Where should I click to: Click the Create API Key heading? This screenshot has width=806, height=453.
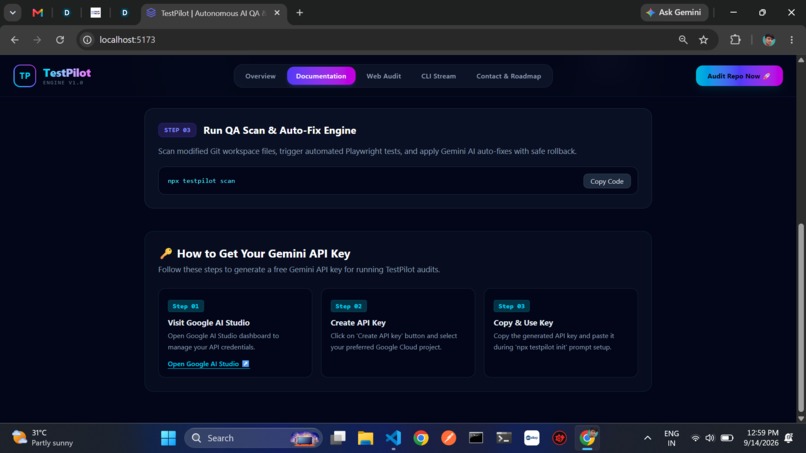coord(358,322)
